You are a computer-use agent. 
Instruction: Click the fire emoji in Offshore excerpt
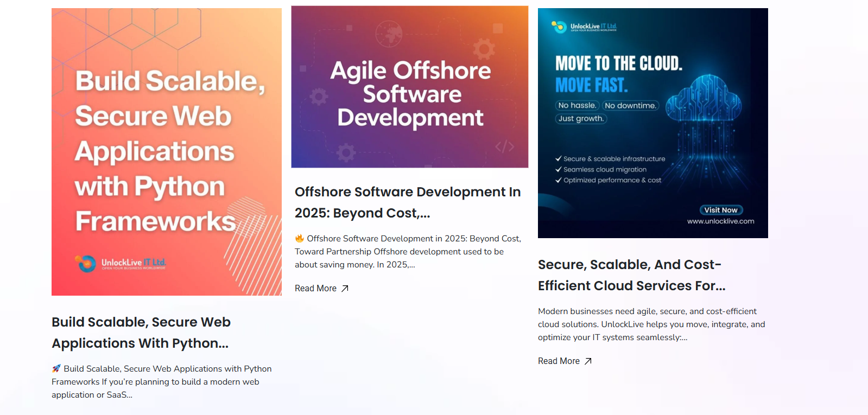click(x=300, y=238)
